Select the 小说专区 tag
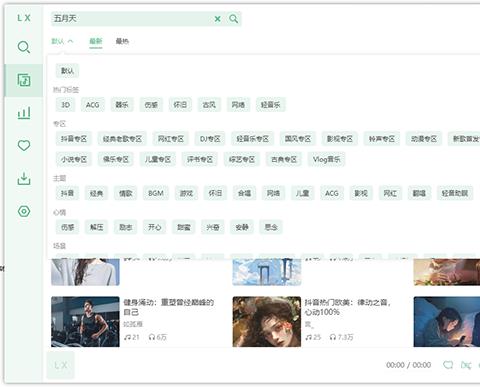This screenshot has width=480, height=387. pos(74,159)
